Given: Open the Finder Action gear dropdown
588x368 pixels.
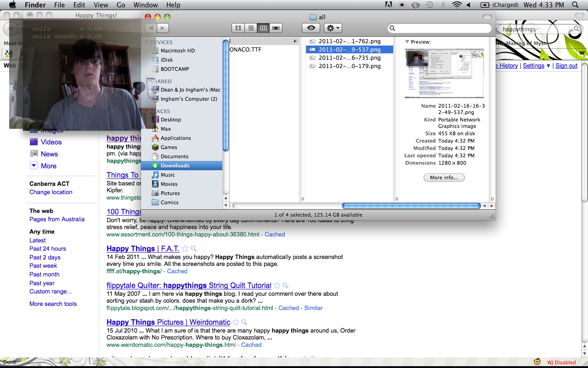Looking at the screenshot, I should pos(333,28).
